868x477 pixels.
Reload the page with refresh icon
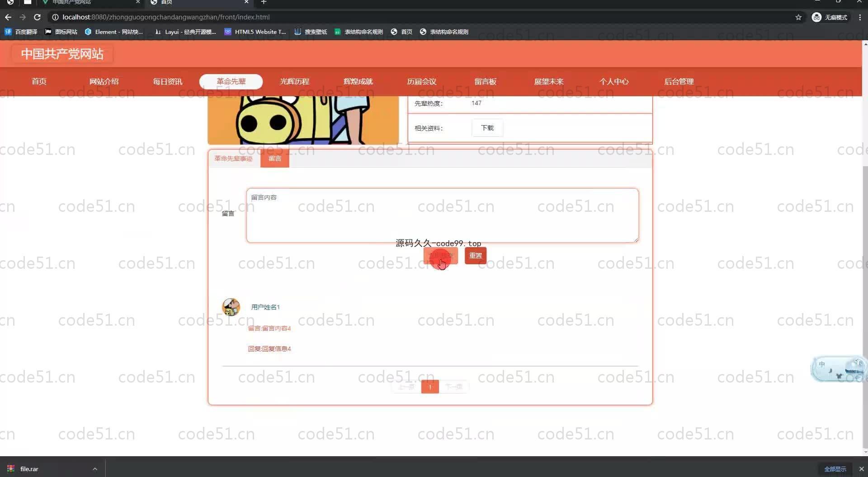click(x=38, y=17)
